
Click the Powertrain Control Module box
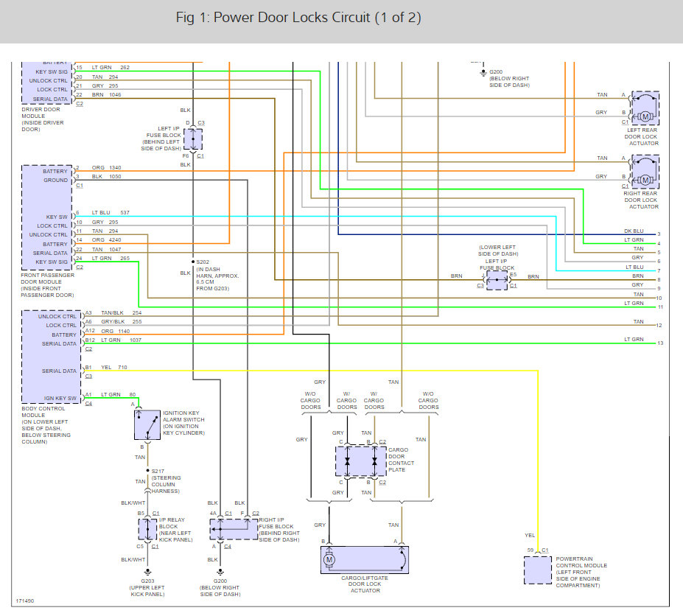point(538,570)
